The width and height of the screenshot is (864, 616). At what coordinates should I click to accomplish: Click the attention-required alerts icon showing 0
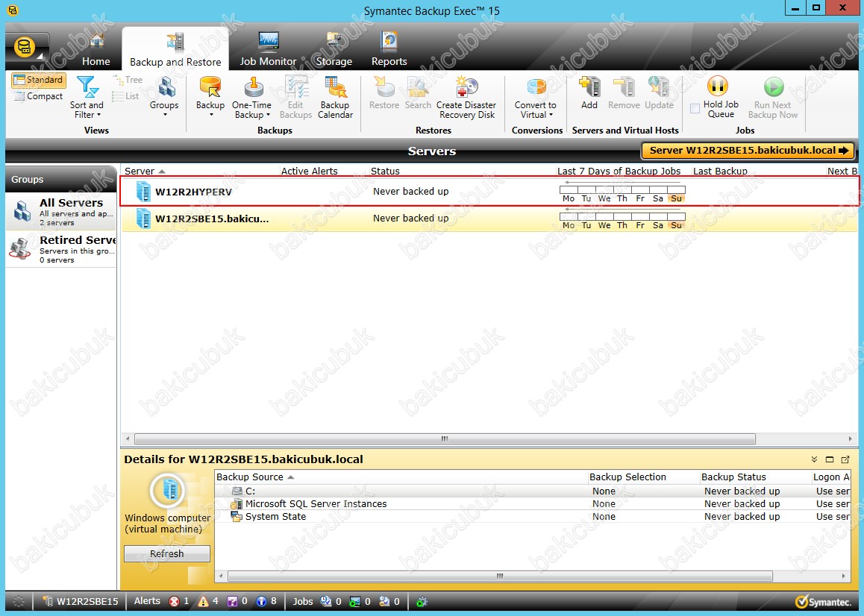pos(233,601)
